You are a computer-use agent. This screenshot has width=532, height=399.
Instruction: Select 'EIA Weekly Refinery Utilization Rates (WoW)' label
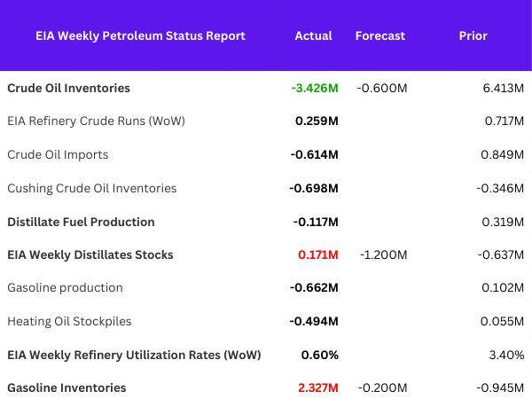coord(134,356)
